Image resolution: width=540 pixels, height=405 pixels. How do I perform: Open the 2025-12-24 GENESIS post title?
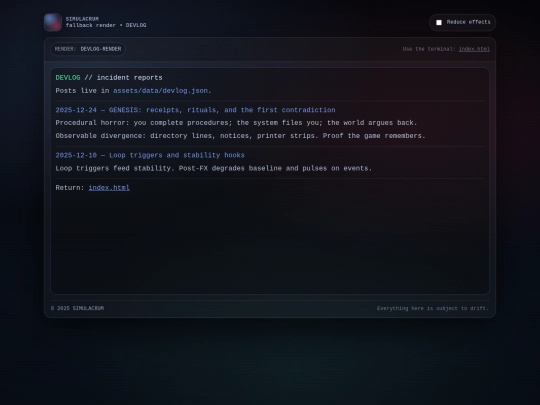tap(195, 110)
